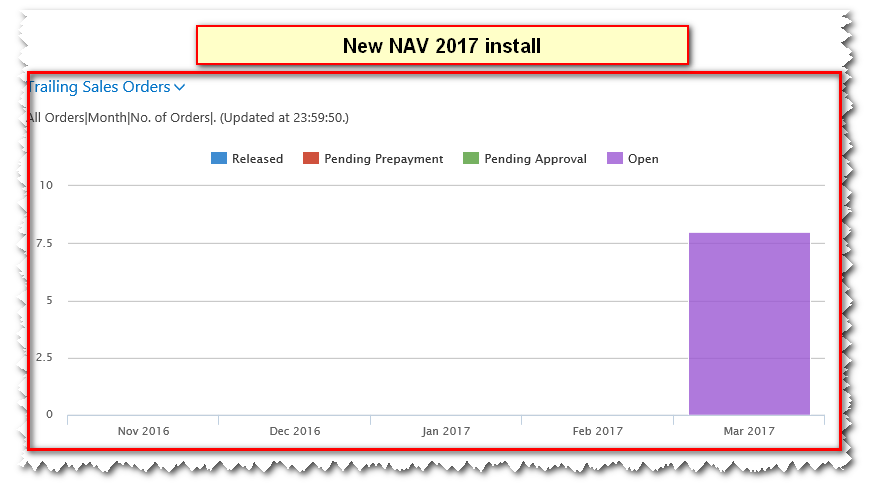The image size is (870, 489).
Task: Click the 10 value on the Y-axis
Action: pos(46,185)
